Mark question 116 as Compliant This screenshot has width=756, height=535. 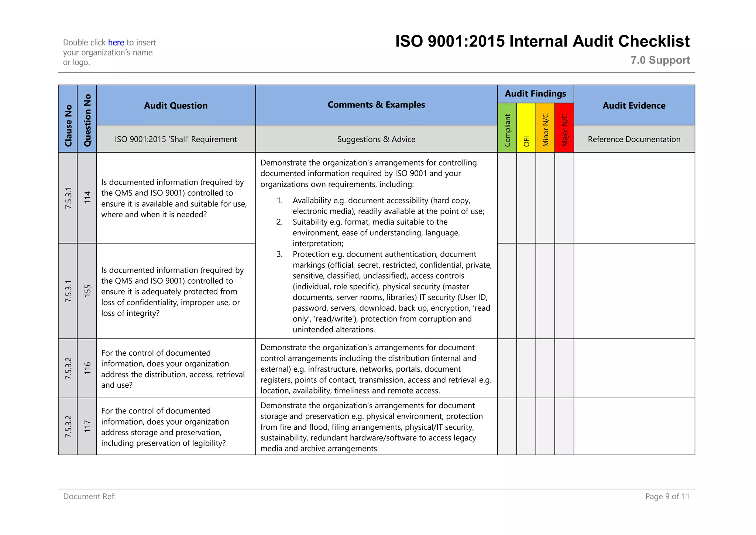[507, 368]
